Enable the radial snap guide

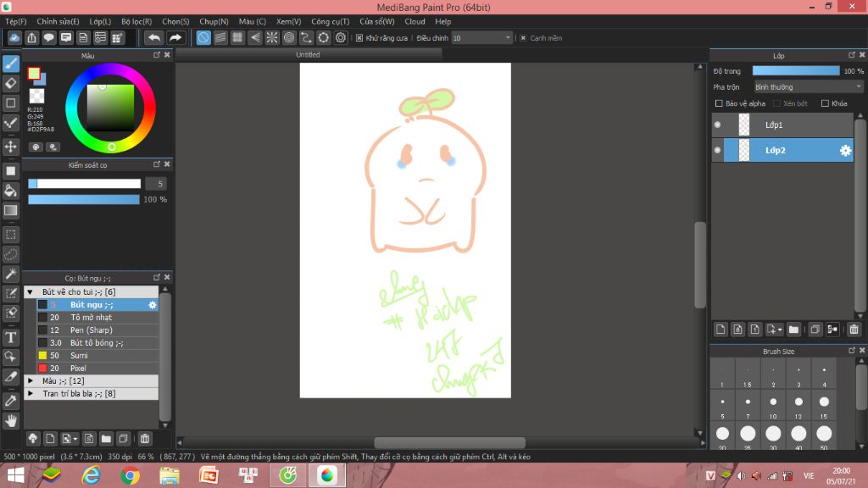pos(272,37)
